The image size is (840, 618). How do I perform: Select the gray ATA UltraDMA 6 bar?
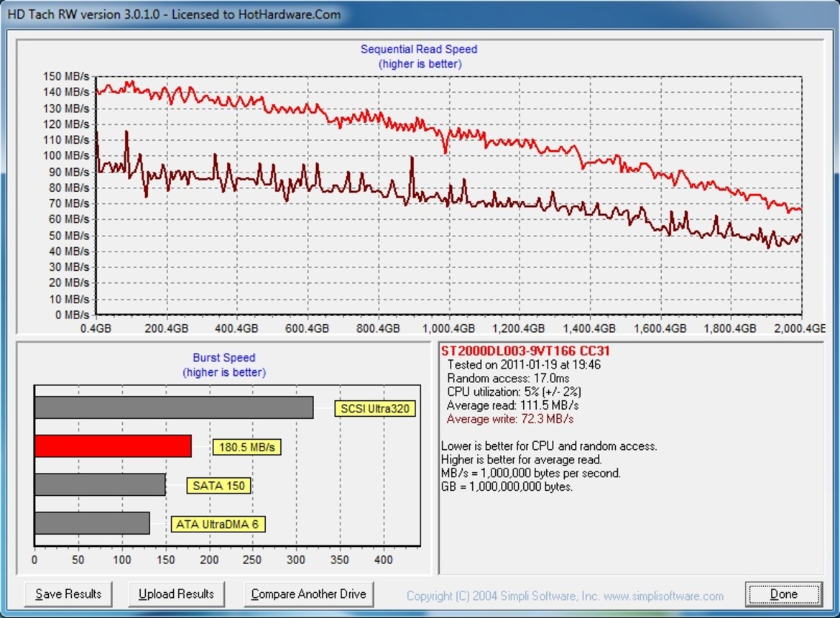92,523
